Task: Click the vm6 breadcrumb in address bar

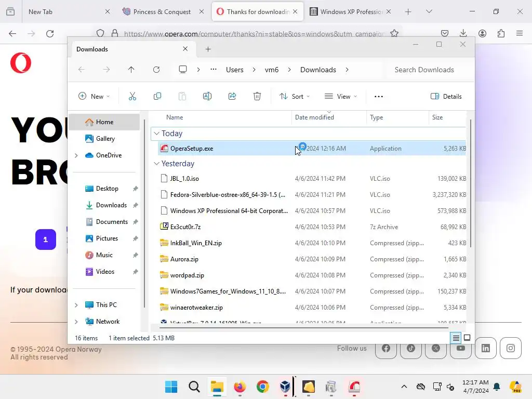Action: click(271, 70)
